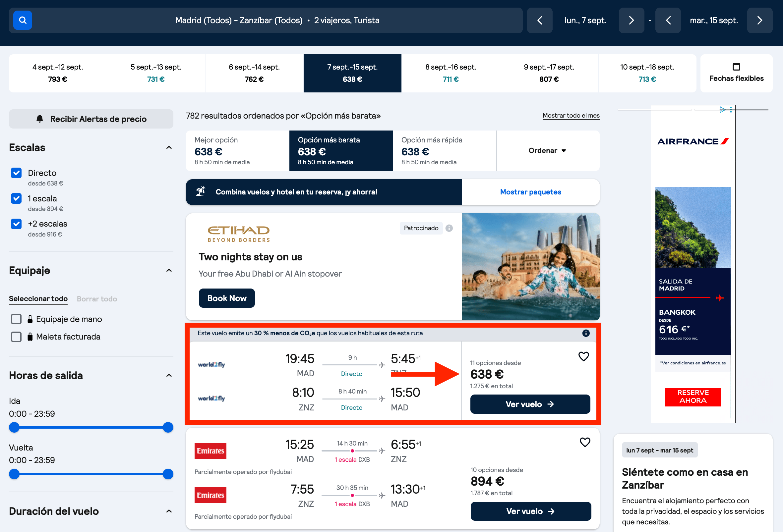This screenshot has width=783, height=532.
Task: Advance departure date past lun., 7 sept.
Action: (631, 20)
